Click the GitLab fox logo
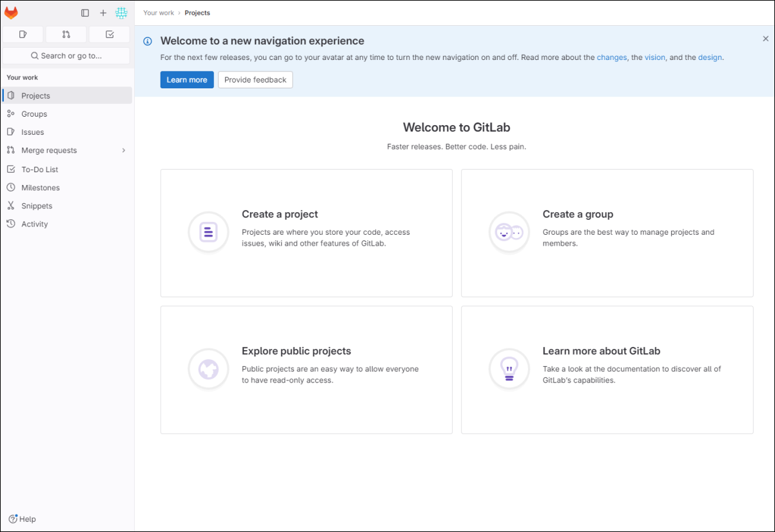775x532 pixels. coord(12,13)
